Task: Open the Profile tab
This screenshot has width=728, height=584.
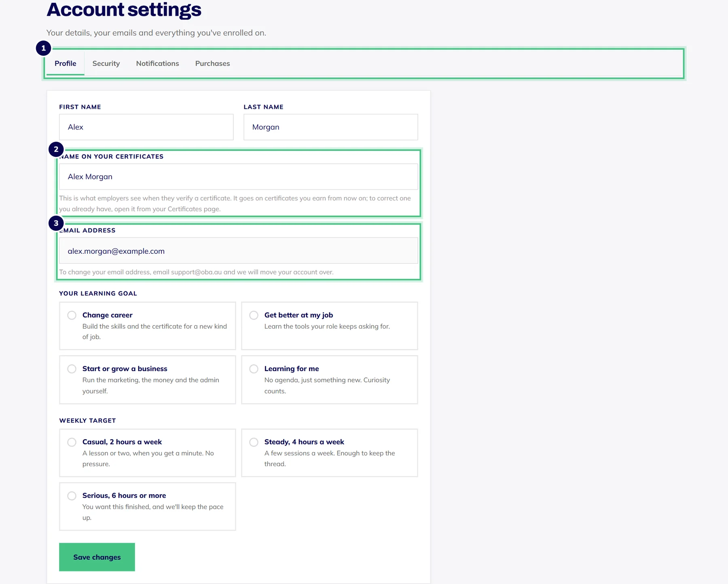Action: point(66,64)
